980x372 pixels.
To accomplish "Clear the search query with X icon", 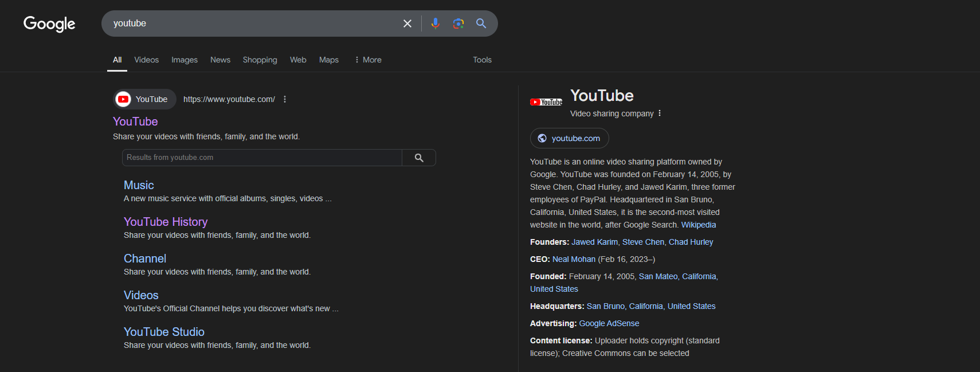I will pyautogui.click(x=407, y=24).
